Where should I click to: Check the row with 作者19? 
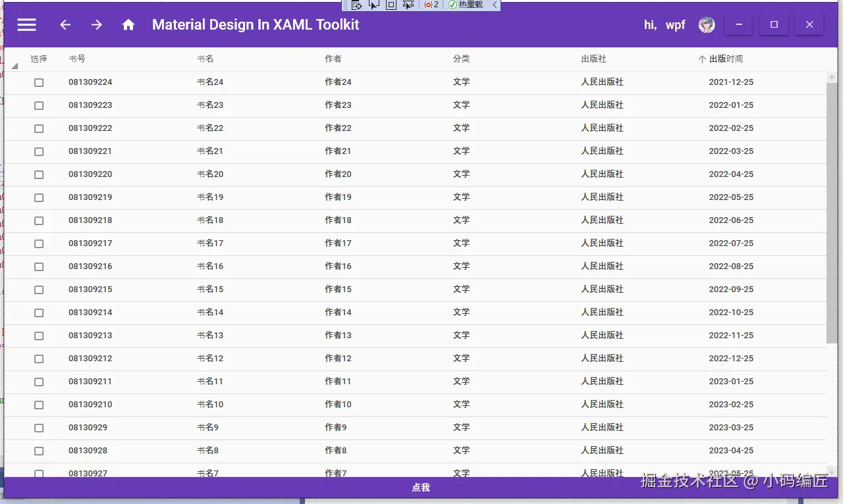coord(39,197)
